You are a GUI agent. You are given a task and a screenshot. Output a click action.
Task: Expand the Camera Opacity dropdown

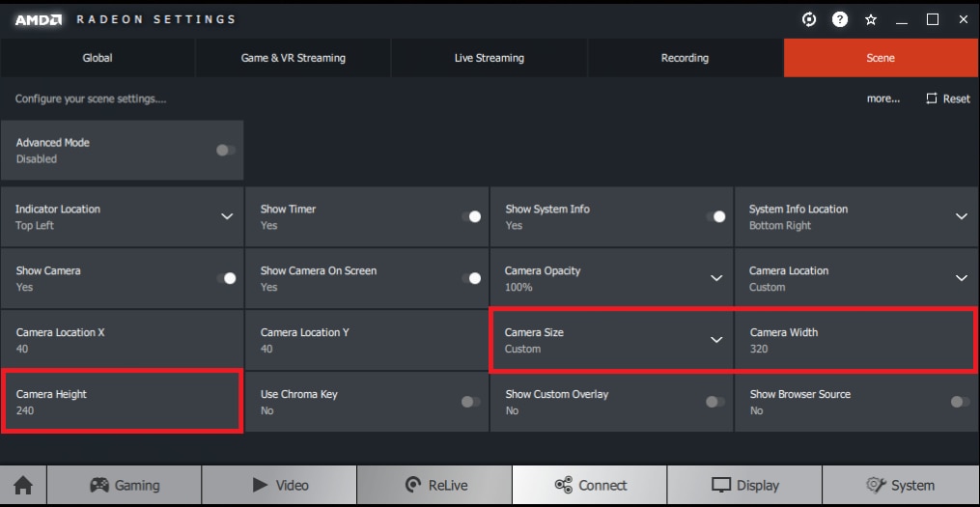[x=716, y=278]
